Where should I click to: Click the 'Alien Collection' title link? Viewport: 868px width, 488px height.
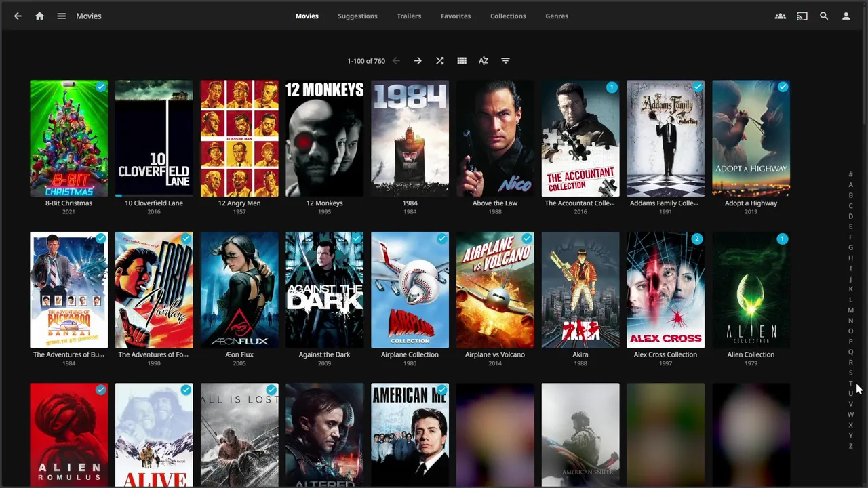tap(751, 354)
